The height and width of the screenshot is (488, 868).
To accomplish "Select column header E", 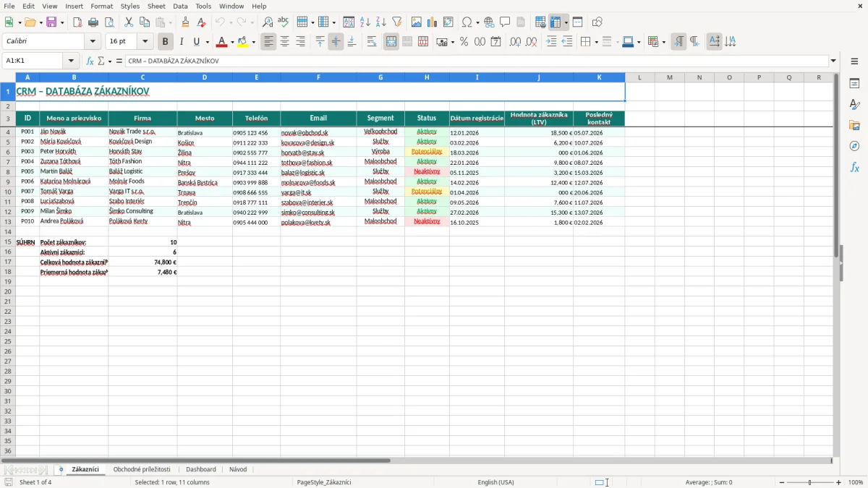I will tap(256, 77).
